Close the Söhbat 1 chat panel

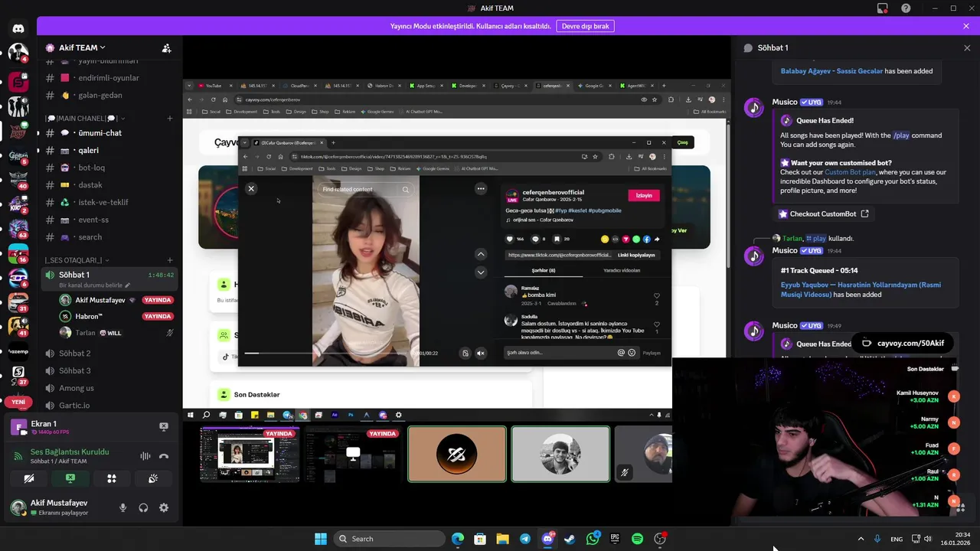[x=966, y=47]
